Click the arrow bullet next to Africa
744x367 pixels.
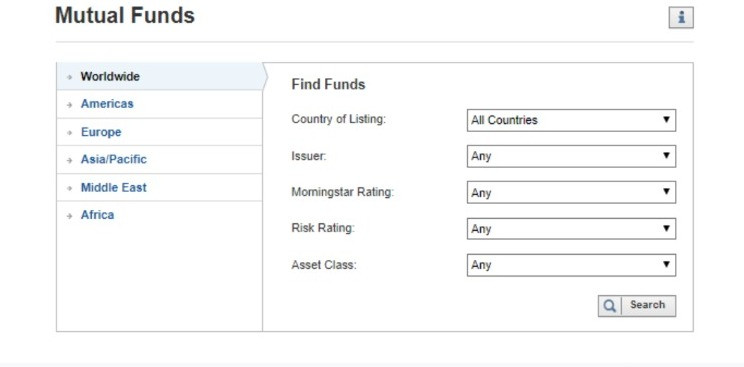(70, 216)
